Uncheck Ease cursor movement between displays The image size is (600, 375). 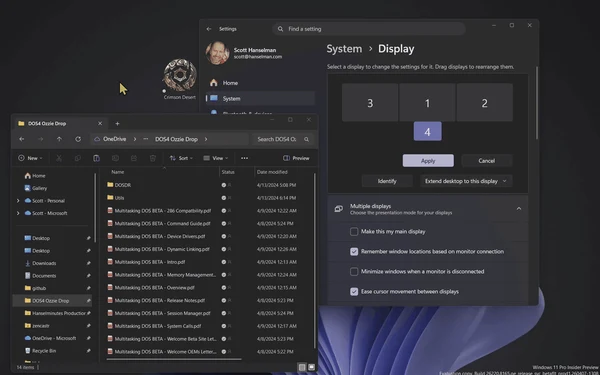tap(354, 291)
